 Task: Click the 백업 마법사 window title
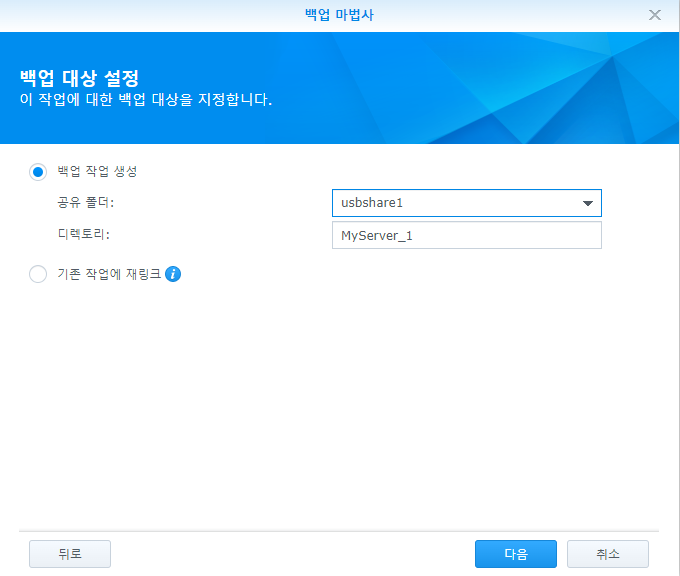pyautogui.click(x=339, y=15)
